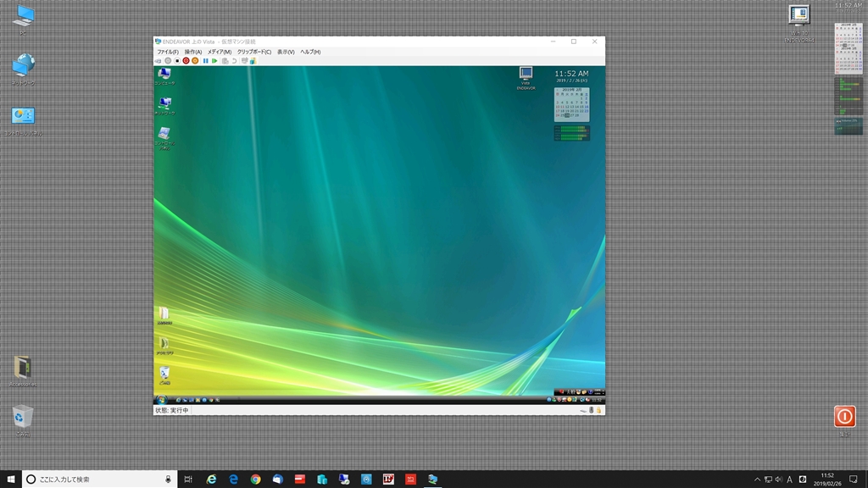This screenshot has width=868, height=488.
Task: Open the 表示(V) menu
Action: [x=286, y=52]
